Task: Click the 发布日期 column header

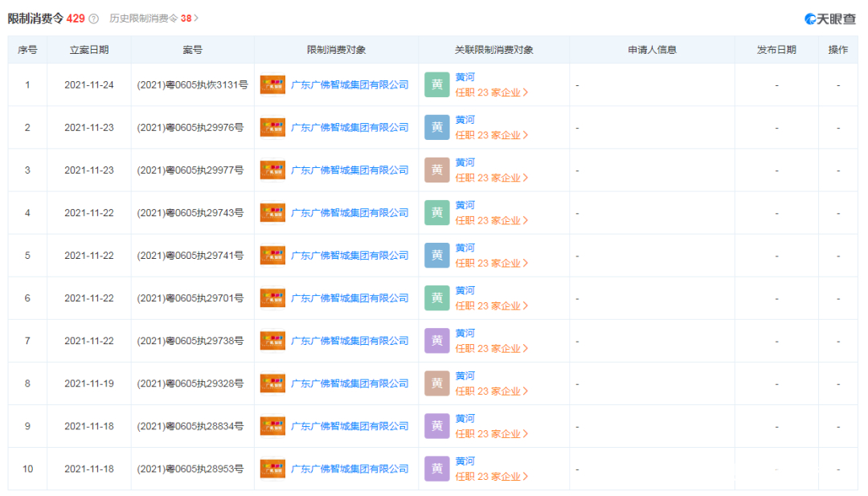Action: (776, 50)
